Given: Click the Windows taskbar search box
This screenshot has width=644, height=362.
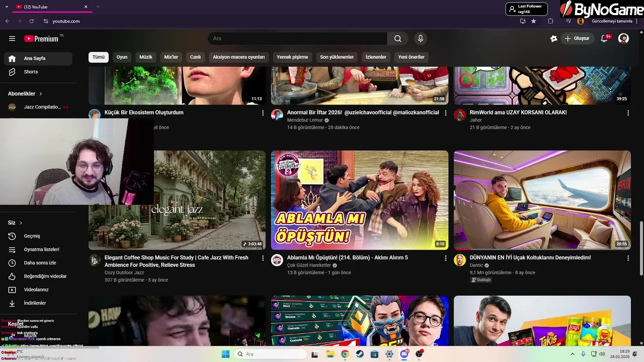Looking at the screenshot, I should tap(271, 354).
